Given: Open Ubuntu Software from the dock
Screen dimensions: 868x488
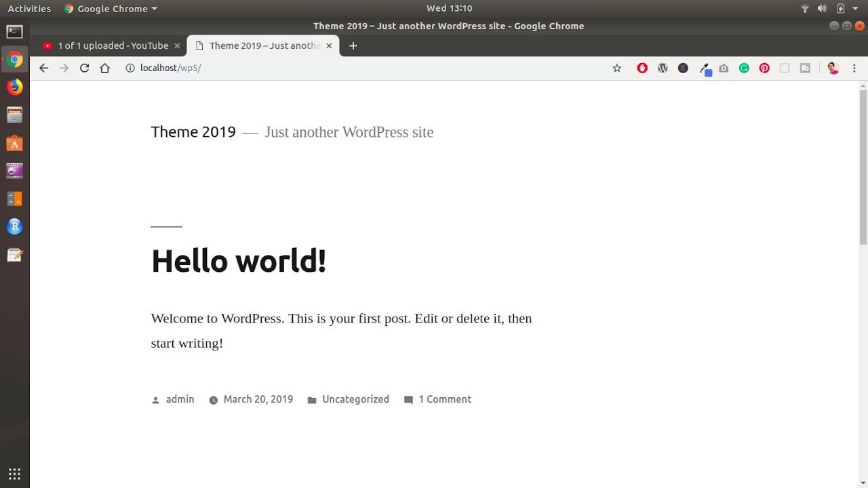Looking at the screenshot, I should tap(14, 143).
